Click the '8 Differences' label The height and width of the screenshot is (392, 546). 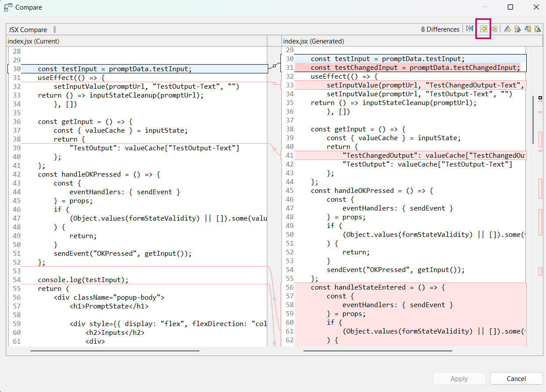point(440,29)
